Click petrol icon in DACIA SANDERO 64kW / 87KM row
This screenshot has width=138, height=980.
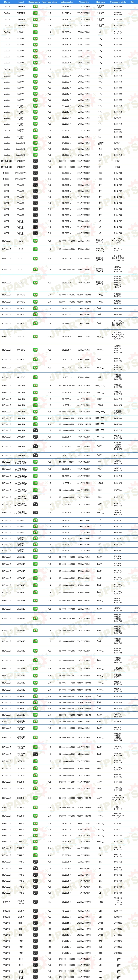35,155
